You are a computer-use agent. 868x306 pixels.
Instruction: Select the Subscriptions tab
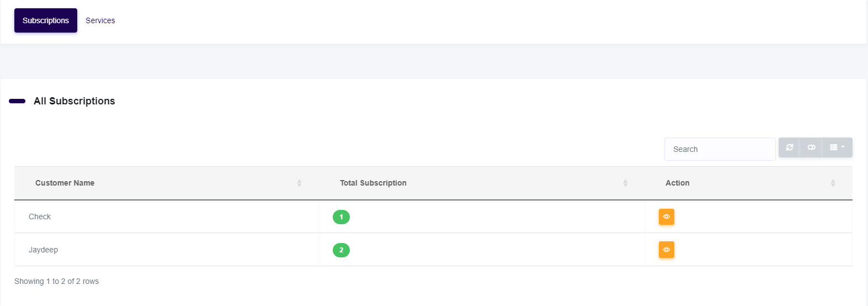pyautogui.click(x=46, y=20)
